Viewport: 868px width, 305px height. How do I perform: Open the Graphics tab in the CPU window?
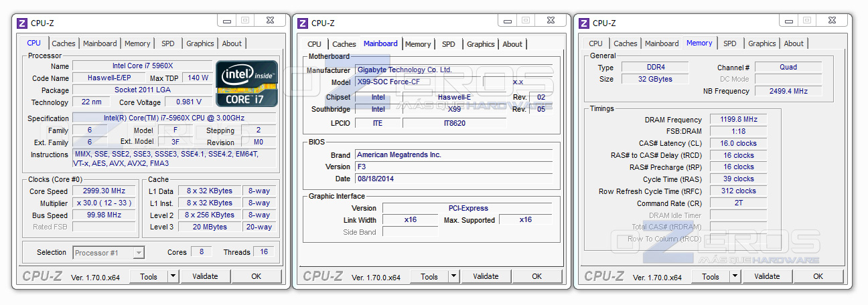200,43
